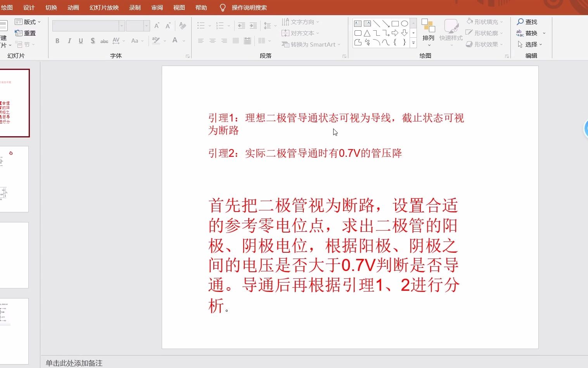Image resolution: width=588 pixels, height=368 pixels.
Task: Open the 幻灯片放映 slide show tab
Action: click(x=104, y=7)
